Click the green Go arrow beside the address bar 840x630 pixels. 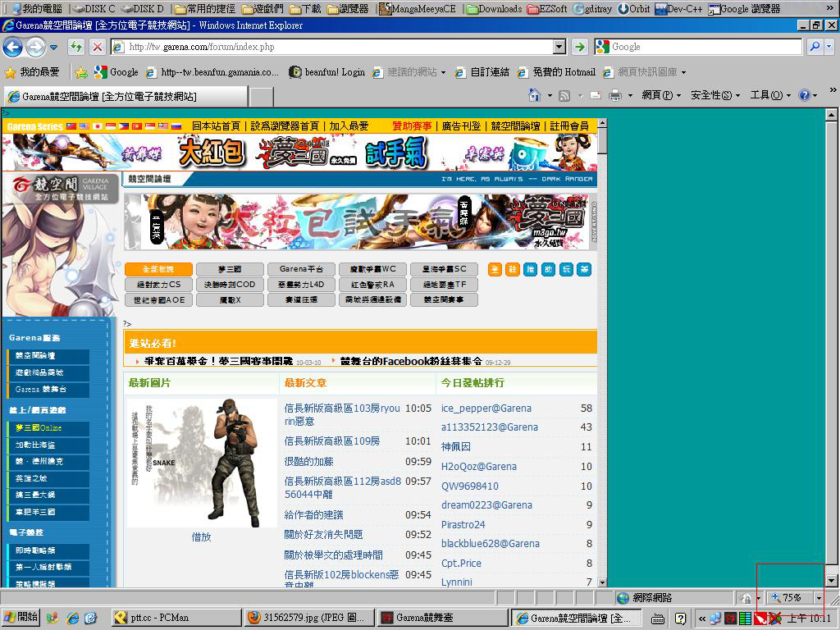(580, 47)
